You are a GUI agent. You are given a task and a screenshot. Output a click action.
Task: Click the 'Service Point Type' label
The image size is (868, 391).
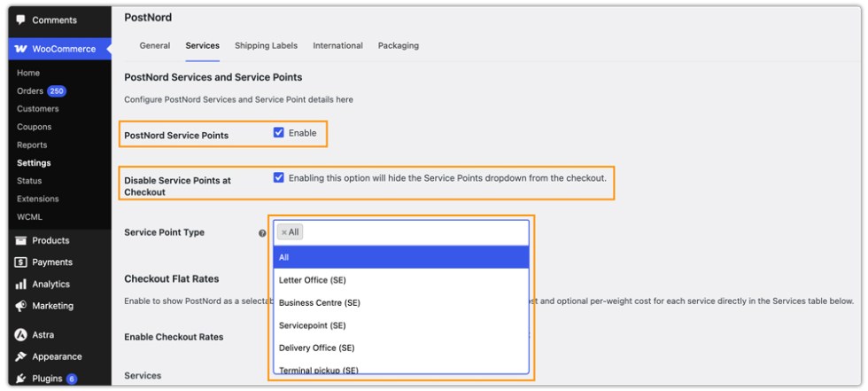[165, 232]
